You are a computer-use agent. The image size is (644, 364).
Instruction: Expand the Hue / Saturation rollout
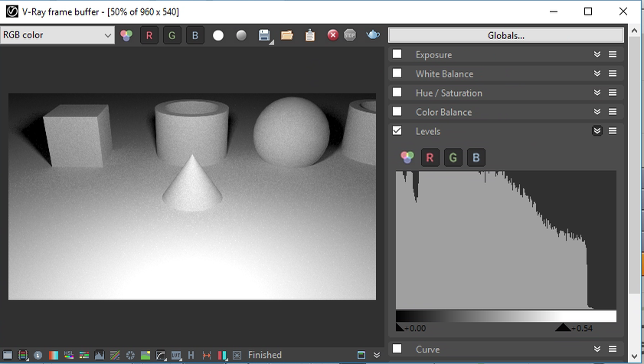point(597,93)
